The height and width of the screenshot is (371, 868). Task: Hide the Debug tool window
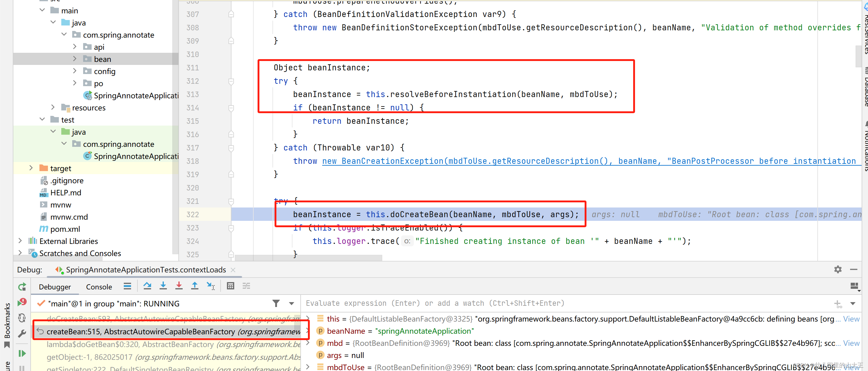(x=853, y=269)
